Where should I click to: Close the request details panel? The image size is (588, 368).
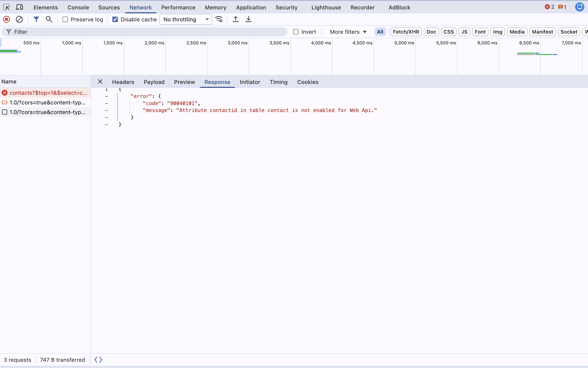click(x=100, y=81)
